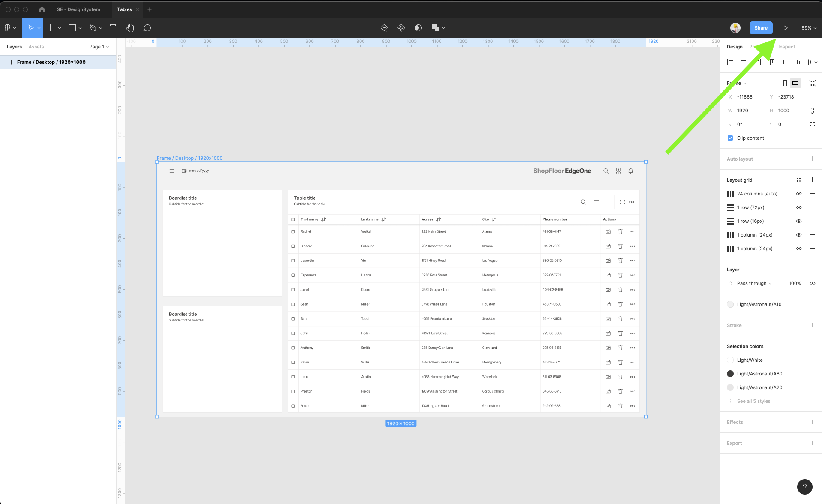822x504 pixels.
Task: Select the Comment tool
Action: [147, 28]
